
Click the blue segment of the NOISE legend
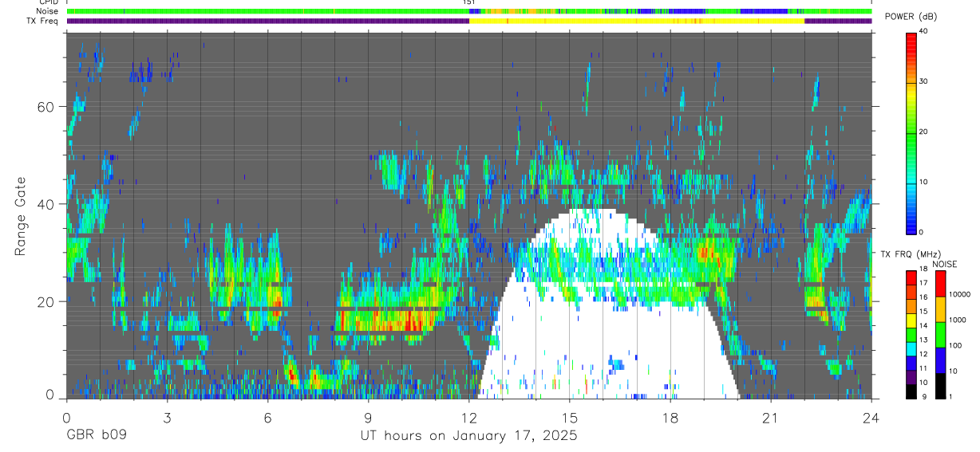tap(940, 360)
